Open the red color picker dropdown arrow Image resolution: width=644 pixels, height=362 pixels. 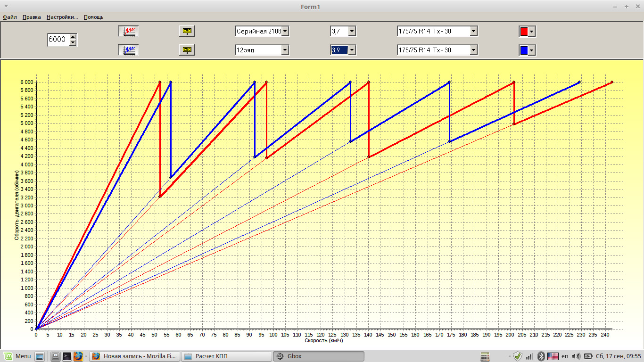point(532,32)
